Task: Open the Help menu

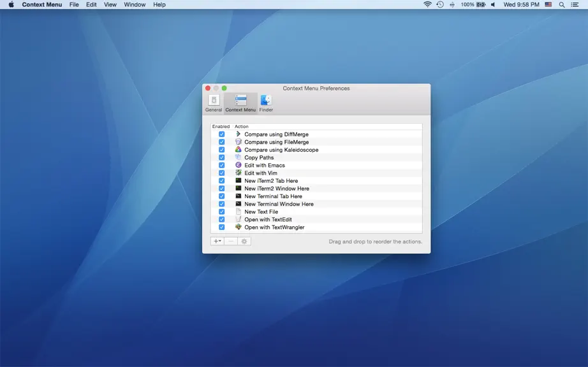Action: pos(159,4)
